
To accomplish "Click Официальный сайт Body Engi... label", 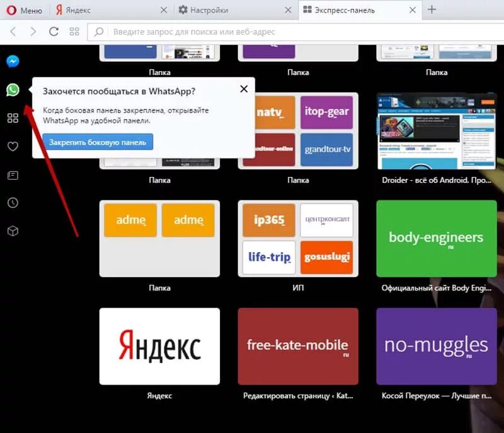I will pos(437,287).
